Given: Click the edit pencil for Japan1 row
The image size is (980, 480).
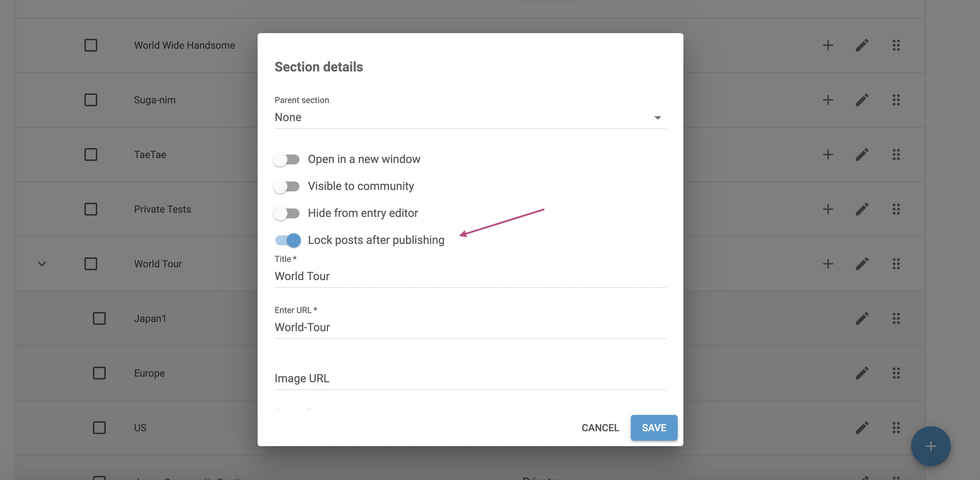Looking at the screenshot, I should click(862, 319).
